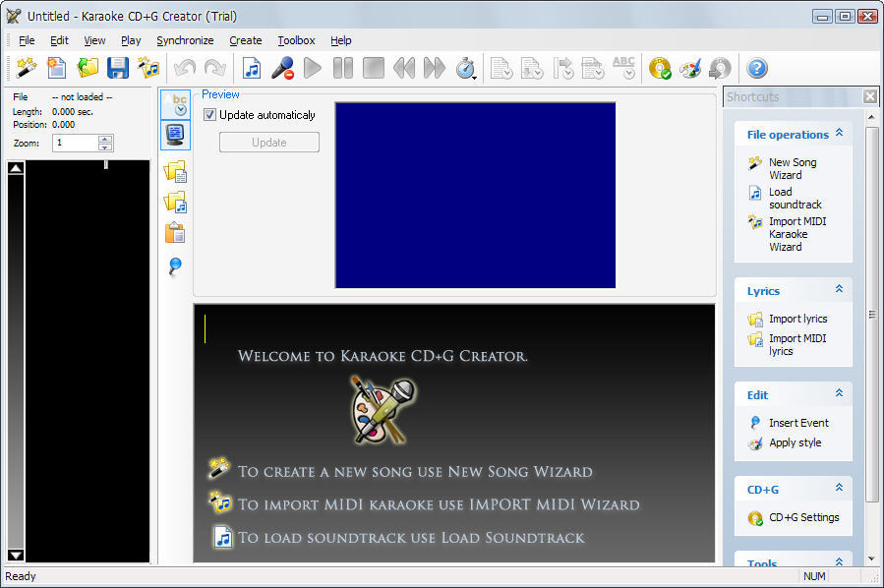884x588 pixels.
Task: Click the grey disc export icon in toolbar
Action: tap(721, 68)
